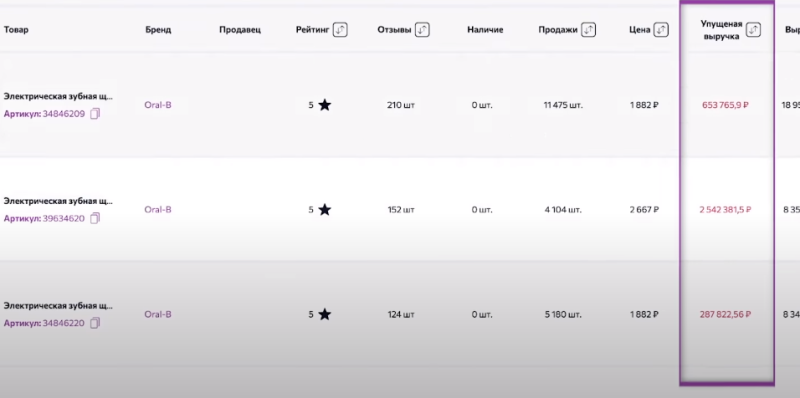
Task: Sort by Упущеная выручка column icon
Action: point(753,30)
